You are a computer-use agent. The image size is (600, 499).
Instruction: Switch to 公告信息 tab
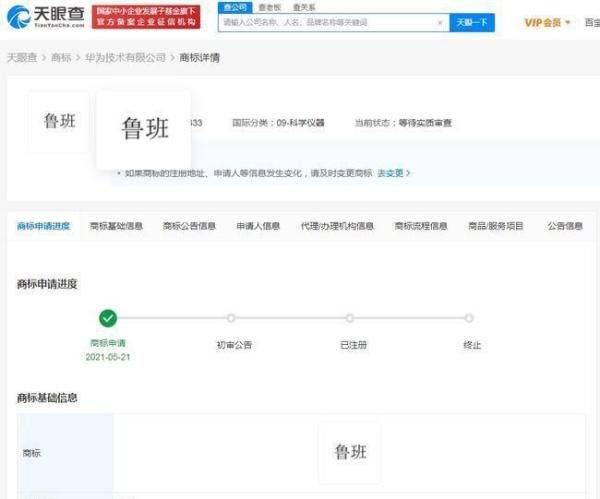(565, 226)
